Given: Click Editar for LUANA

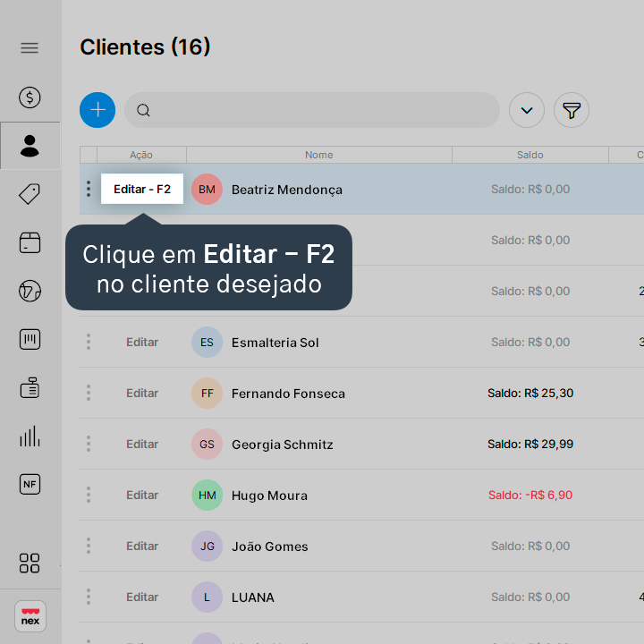Looking at the screenshot, I should [142, 597].
